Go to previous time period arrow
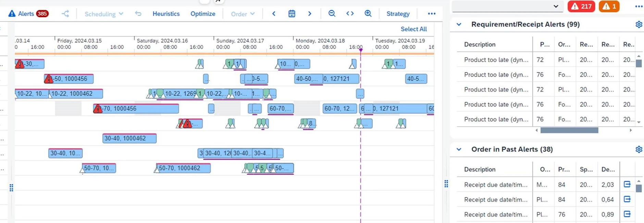Screen dimensions: 644x223 pos(274,14)
